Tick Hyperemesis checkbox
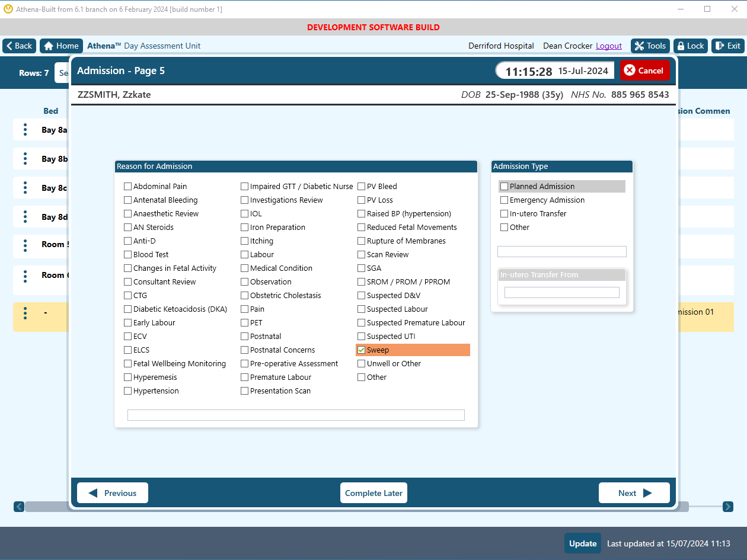Viewport: 747px width, 560px height. tap(127, 377)
